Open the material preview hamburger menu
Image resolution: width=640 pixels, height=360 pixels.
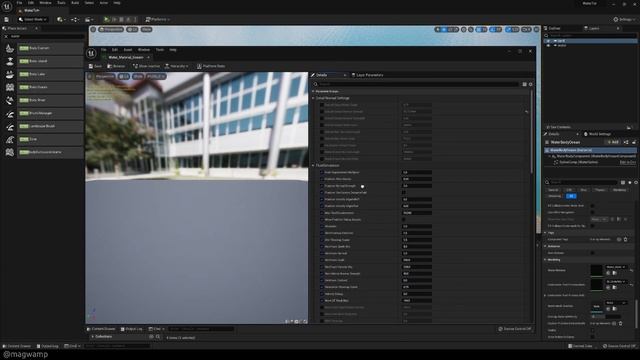90,76
